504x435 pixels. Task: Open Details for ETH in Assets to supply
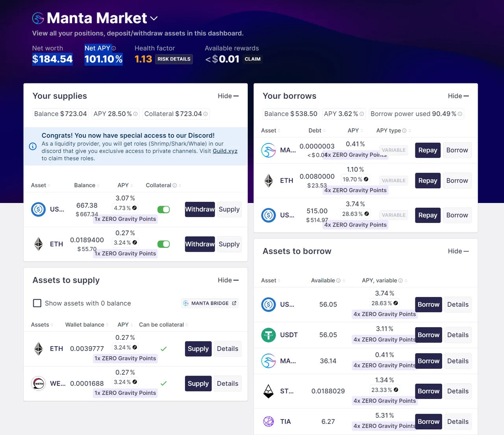228,349
